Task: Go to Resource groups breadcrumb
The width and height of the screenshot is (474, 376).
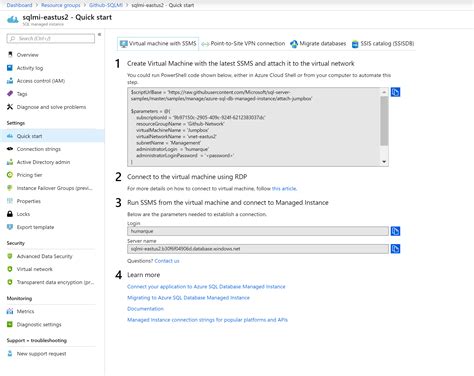Action: point(61,5)
